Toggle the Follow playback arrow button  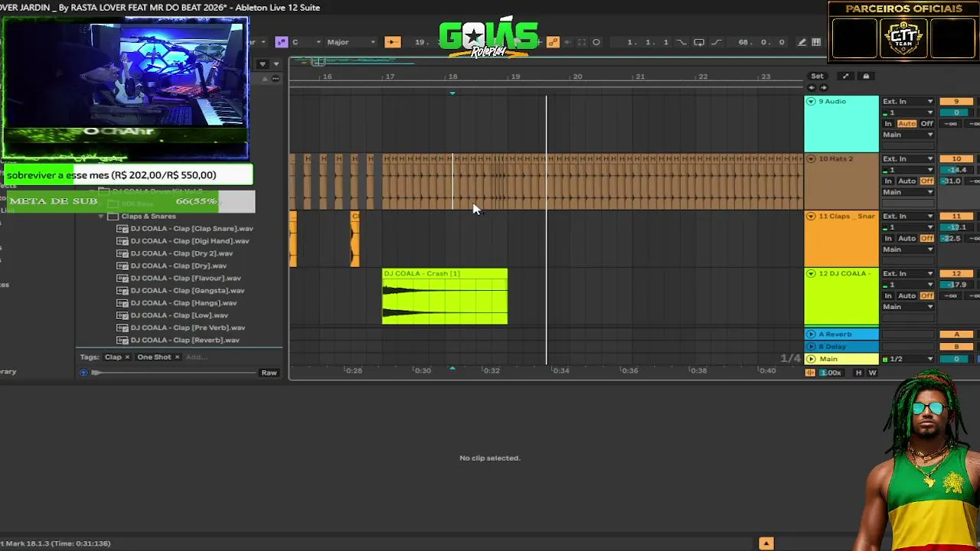[x=392, y=42]
